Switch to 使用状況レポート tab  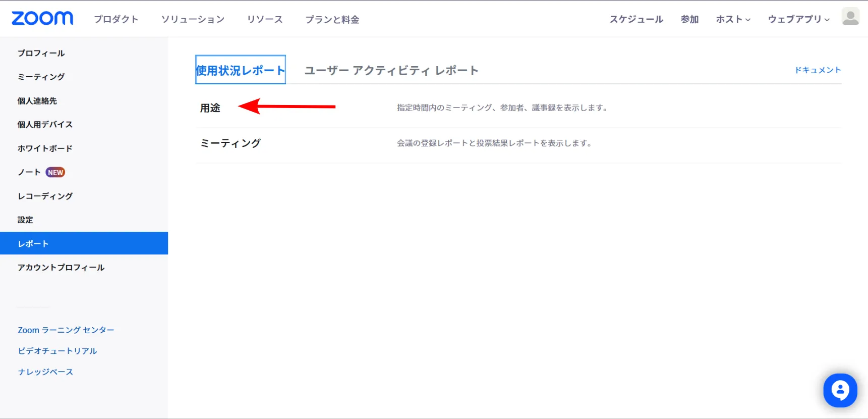(240, 70)
